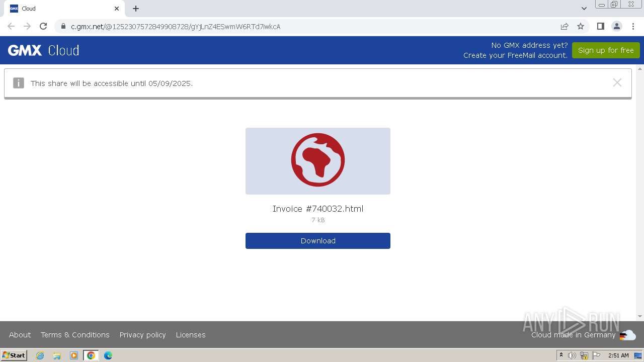Image resolution: width=644 pixels, height=362 pixels.
Task: Bookmark this page with star icon
Action: pyautogui.click(x=581, y=26)
